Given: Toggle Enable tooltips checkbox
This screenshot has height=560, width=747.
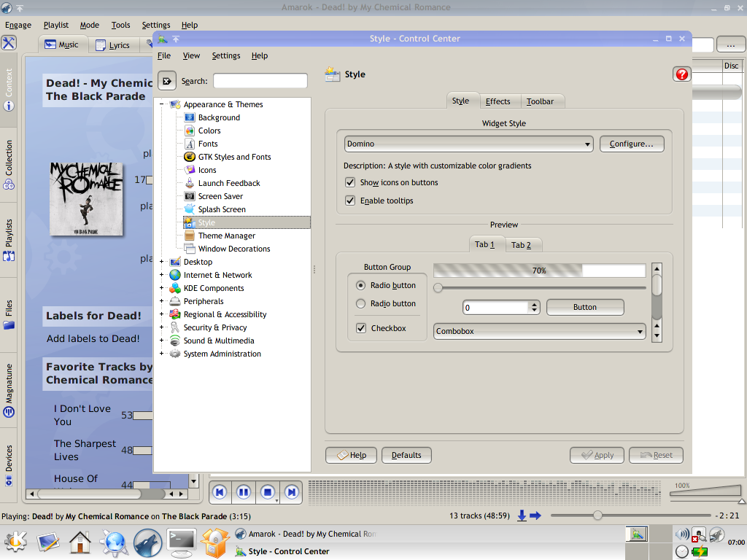Looking at the screenshot, I should tap(350, 201).
